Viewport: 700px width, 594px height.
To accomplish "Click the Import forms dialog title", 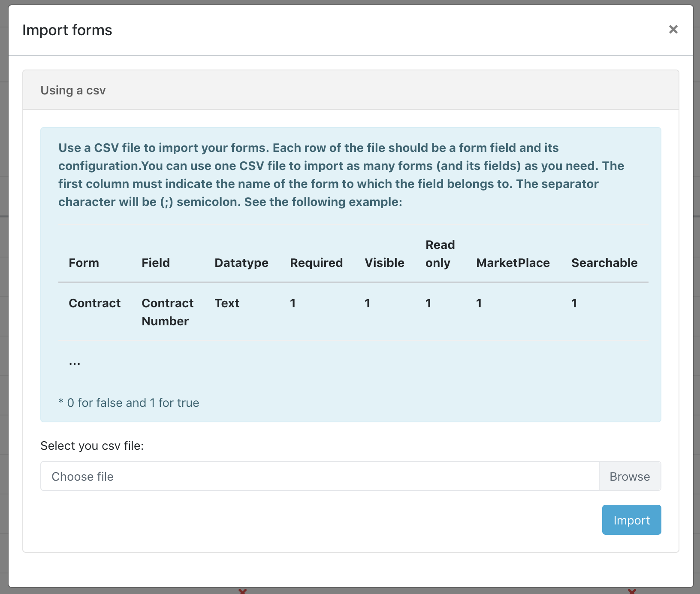I will tap(67, 30).
